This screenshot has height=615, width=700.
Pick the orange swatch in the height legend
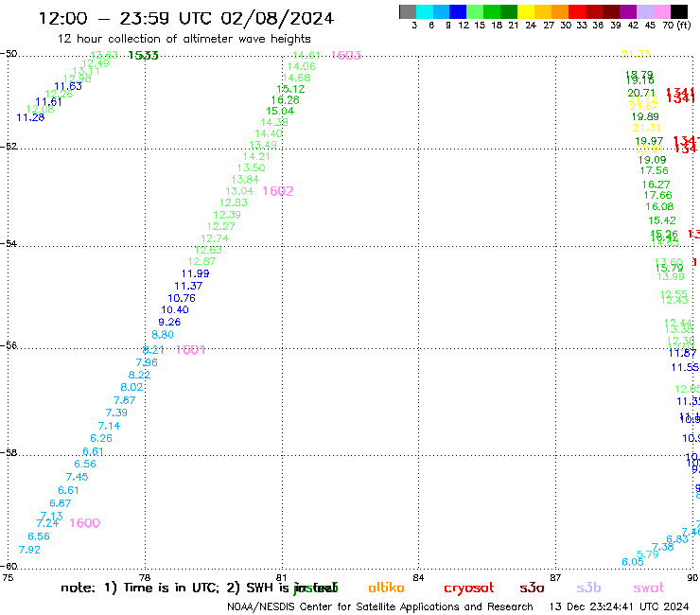(560, 11)
